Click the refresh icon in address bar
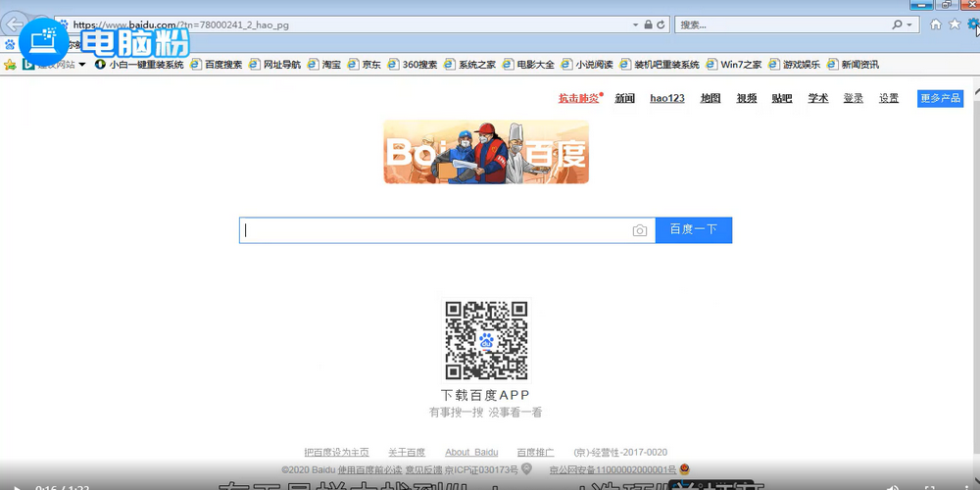980x490 pixels. click(x=661, y=25)
